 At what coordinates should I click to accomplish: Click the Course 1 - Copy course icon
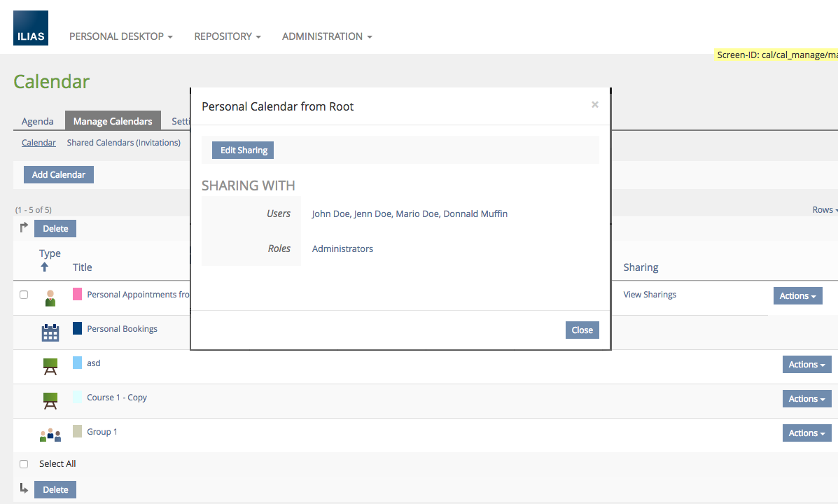(x=50, y=400)
